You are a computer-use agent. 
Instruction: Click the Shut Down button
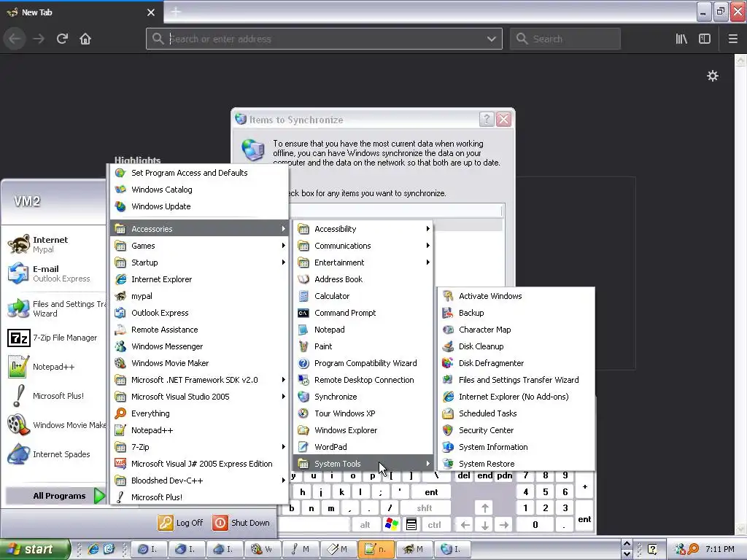(241, 522)
